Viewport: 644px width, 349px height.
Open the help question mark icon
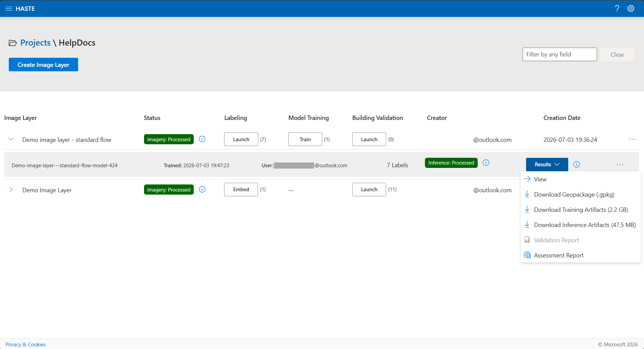coord(617,8)
